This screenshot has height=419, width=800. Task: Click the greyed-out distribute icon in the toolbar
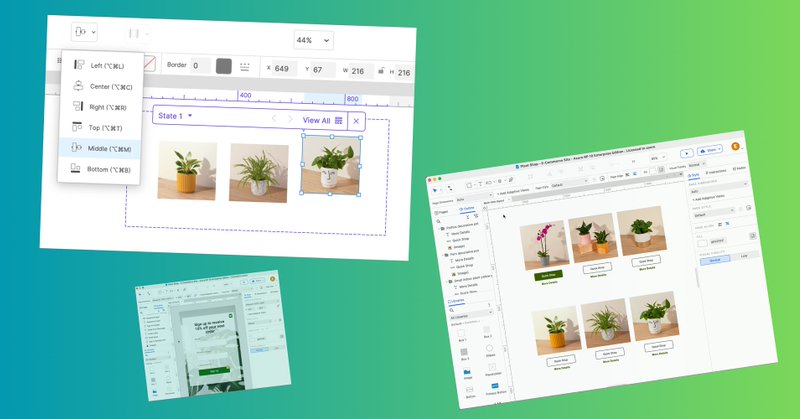point(135,34)
